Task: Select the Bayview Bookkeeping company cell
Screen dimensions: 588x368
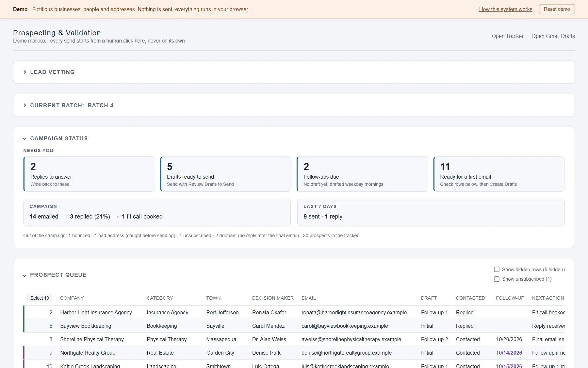Action: point(86,326)
